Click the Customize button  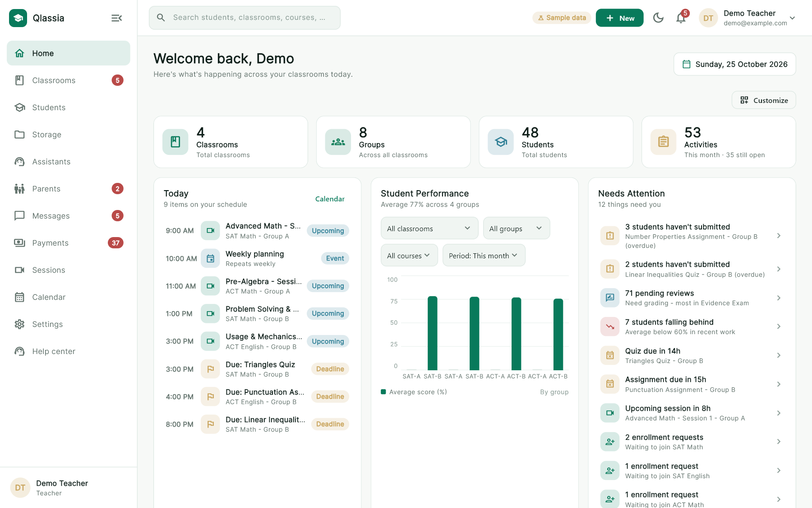pos(764,100)
